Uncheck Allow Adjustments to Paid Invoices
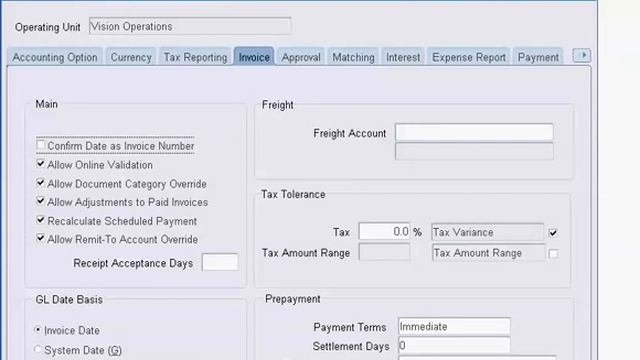This screenshot has height=360, width=640. pyautogui.click(x=40, y=201)
